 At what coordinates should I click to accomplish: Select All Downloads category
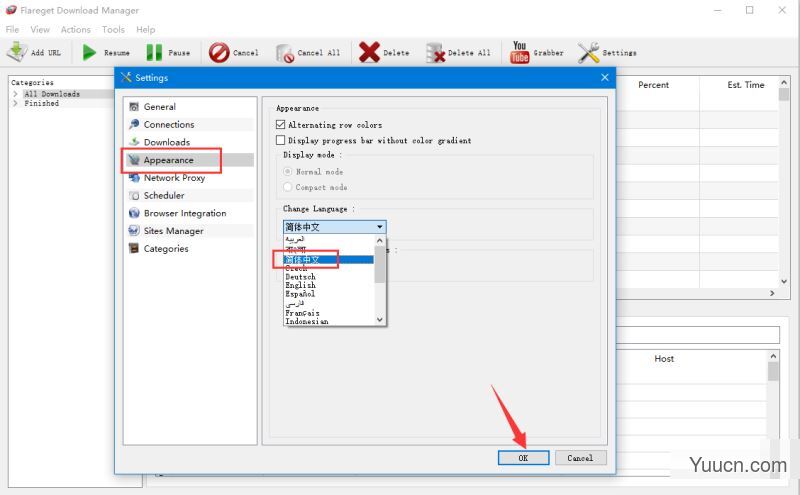click(52, 94)
